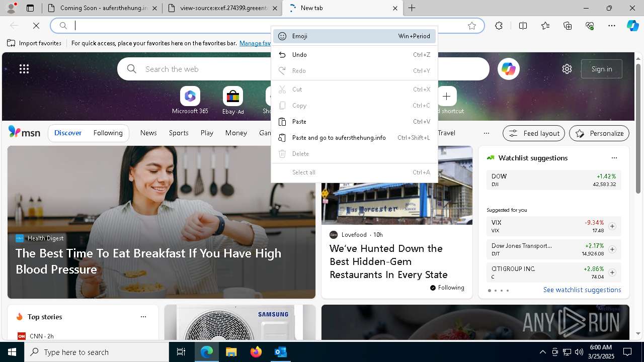Screen dimensions: 644x362
Task: Open the Favorites hub icon
Action: point(545,26)
